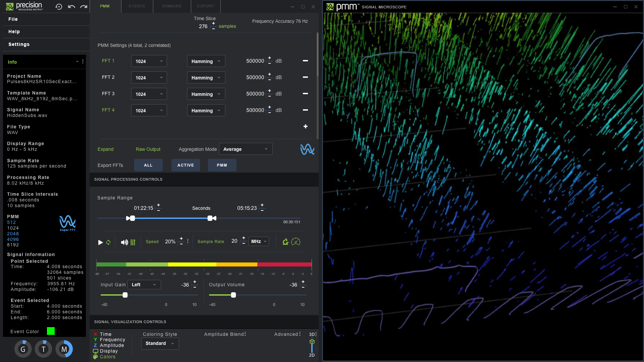Click the green microscope icon
The height and width of the screenshot is (362, 644).
pyautogui.click(x=285, y=242)
